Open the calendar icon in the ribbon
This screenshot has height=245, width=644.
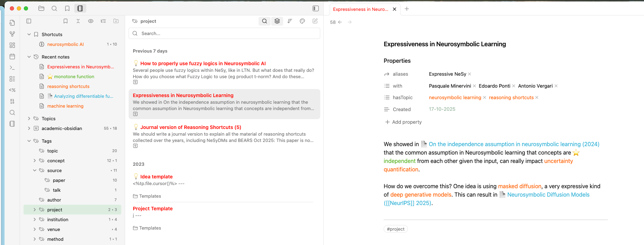[12, 56]
